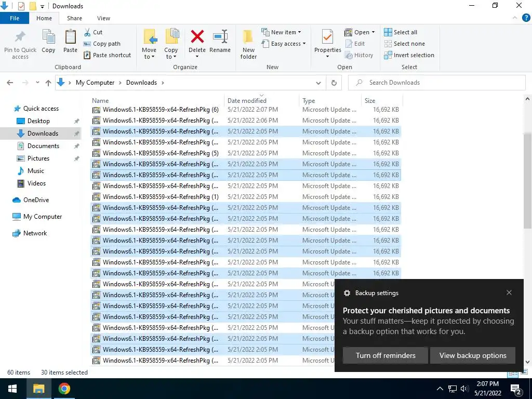Click Copy path in ribbon
Image resolution: width=532 pixels, height=399 pixels.
coord(102,44)
